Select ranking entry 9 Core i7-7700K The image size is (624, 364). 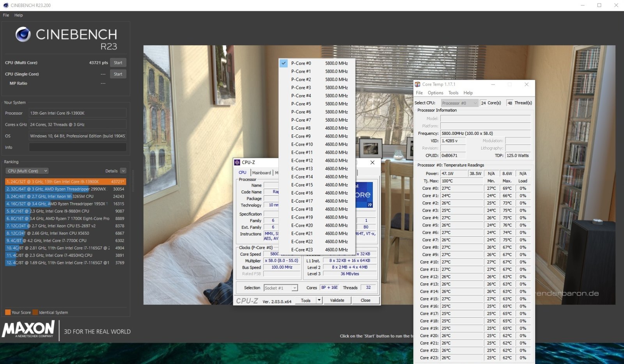point(66,240)
